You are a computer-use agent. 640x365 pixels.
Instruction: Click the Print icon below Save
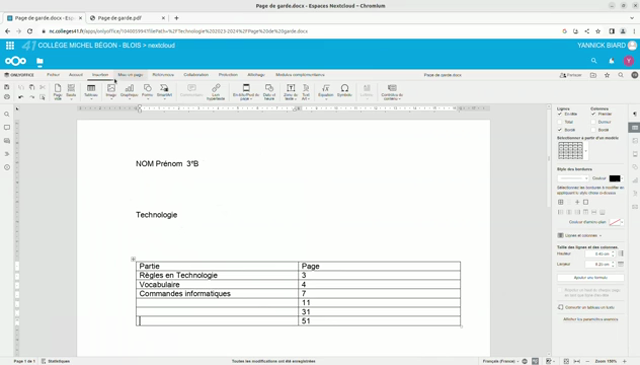[7, 97]
